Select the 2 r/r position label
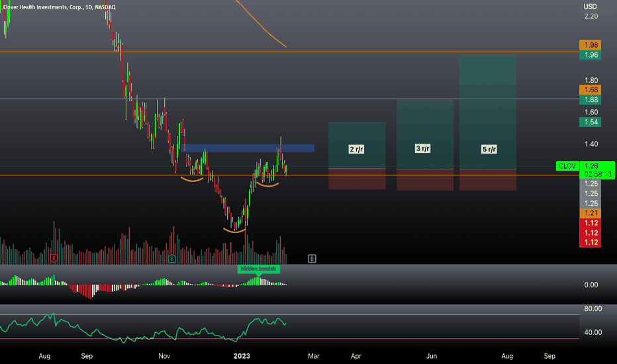Screen dimensions: 617x364 357,149
